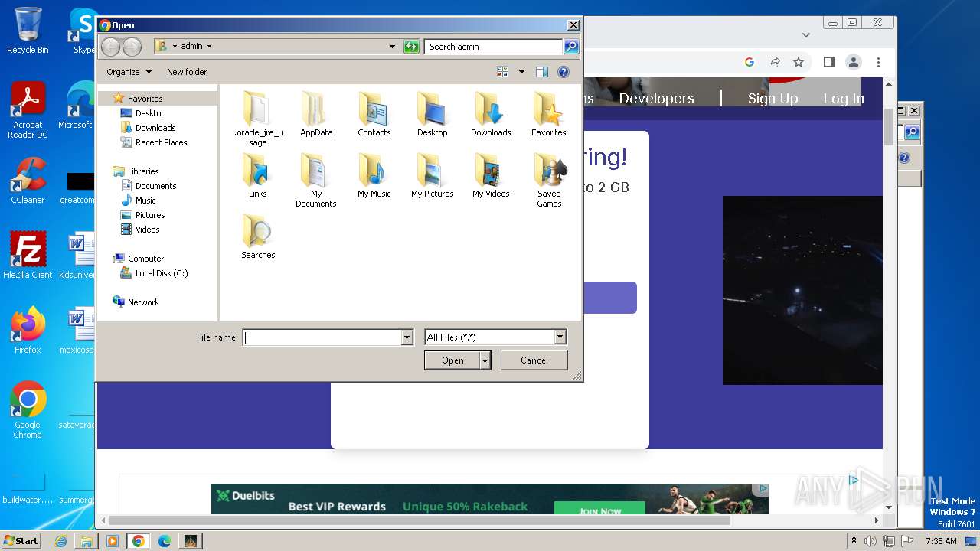Viewport: 980px width, 551px height.
Task: Click the Open button
Action: click(x=452, y=360)
